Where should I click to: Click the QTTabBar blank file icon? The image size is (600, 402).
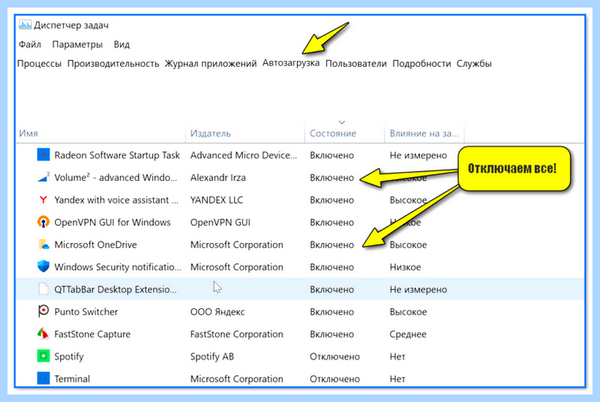click(x=43, y=289)
